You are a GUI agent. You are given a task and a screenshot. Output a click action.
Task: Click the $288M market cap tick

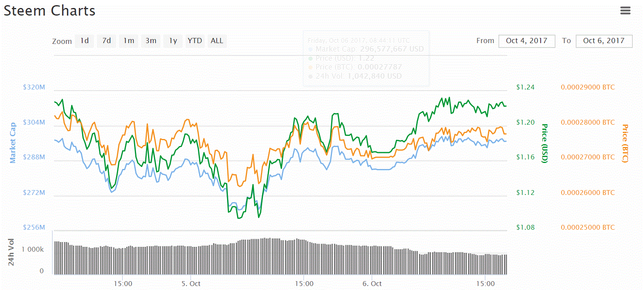[x=34, y=157]
